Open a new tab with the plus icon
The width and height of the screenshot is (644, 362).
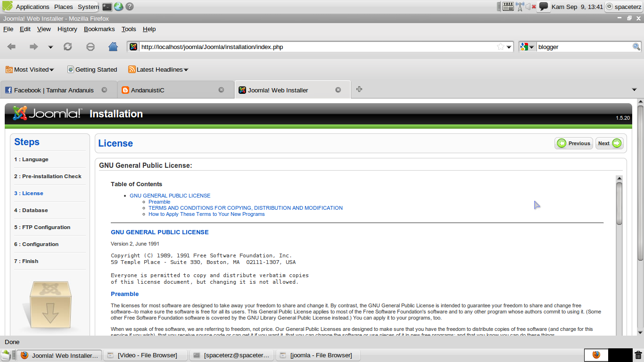click(x=359, y=89)
